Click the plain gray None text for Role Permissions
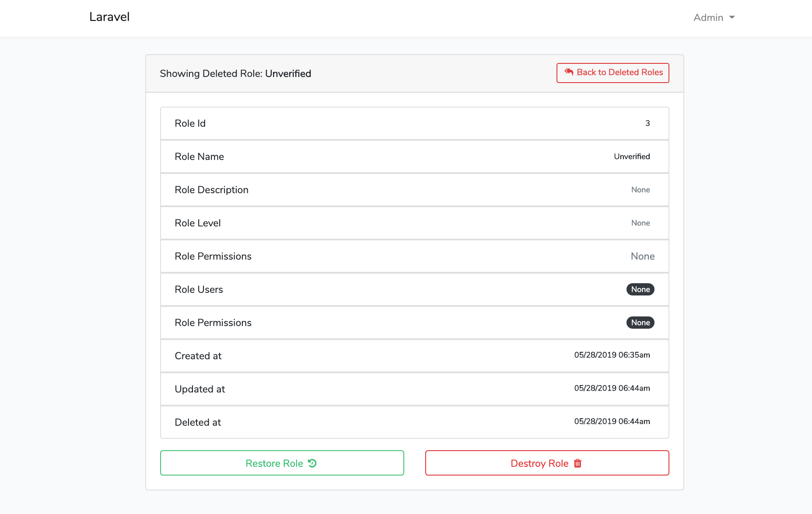This screenshot has height=514, width=812. tap(642, 256)
